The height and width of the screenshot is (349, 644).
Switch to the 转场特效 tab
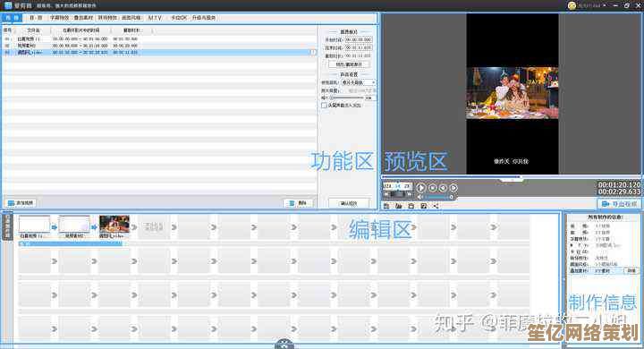coord(107,18)
